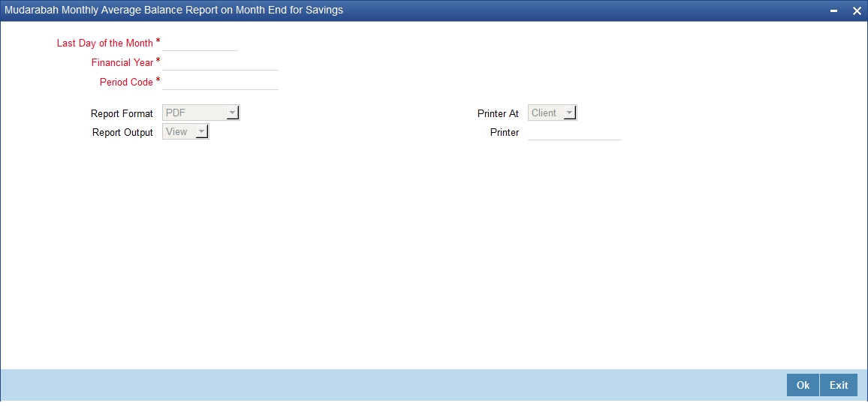The image size is (868, 406).
Task: Click the Exit button
Action: click(x=839, y=385)
